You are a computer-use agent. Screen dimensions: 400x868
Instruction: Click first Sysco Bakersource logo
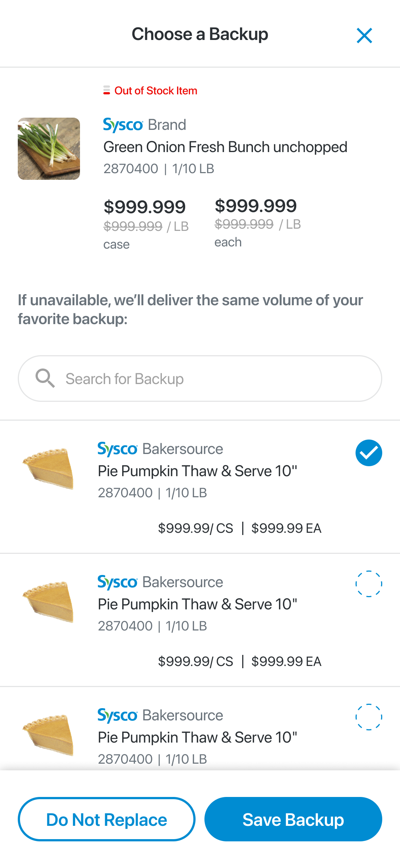click(118, 449)
